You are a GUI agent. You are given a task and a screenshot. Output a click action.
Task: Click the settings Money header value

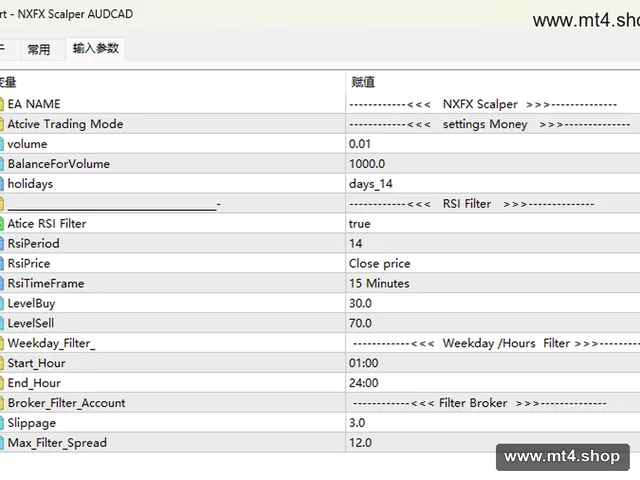point(489,124)
